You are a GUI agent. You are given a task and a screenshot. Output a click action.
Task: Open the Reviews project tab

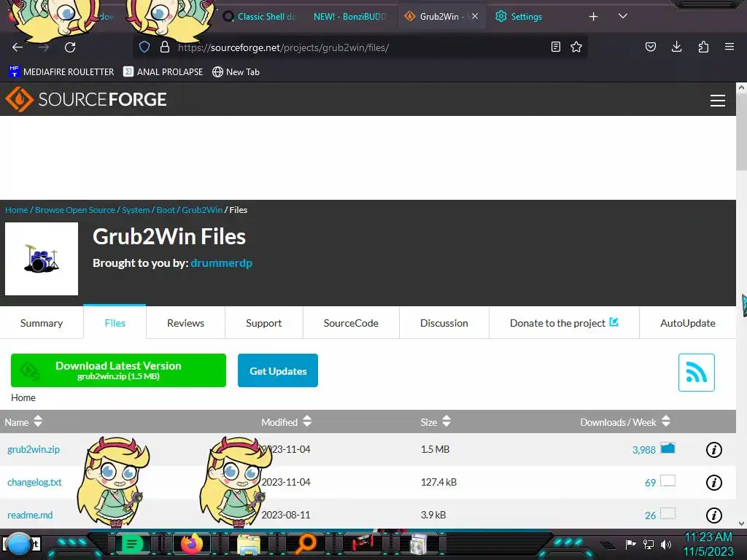[x=185, y=323]
